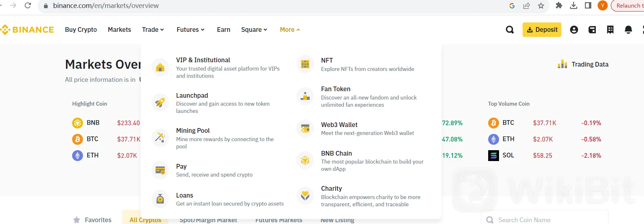644x224 pixels.
Task: Open the Square dropdown menu
Action: tap(254, 30)
